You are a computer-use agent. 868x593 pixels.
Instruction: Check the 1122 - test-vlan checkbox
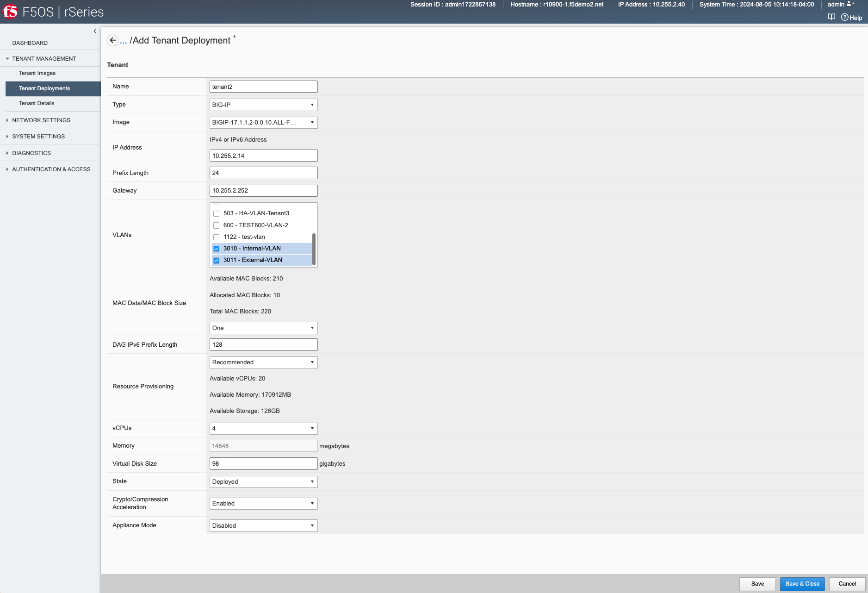[x=216, y=237]
